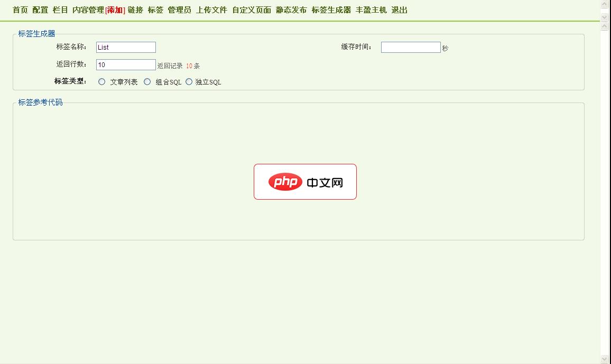The width and height of the screenshot is (611, 364).
Task: Focus the 缓存时间 cache time field
Action: [x=411, y=47]
